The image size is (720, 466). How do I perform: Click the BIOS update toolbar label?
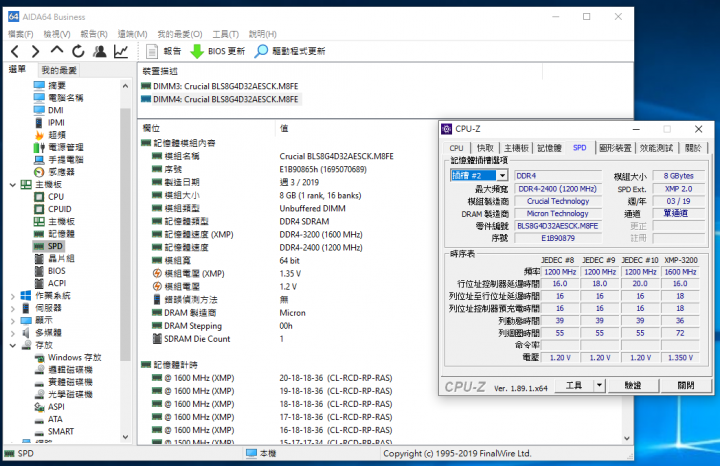(x=226, y=51)
